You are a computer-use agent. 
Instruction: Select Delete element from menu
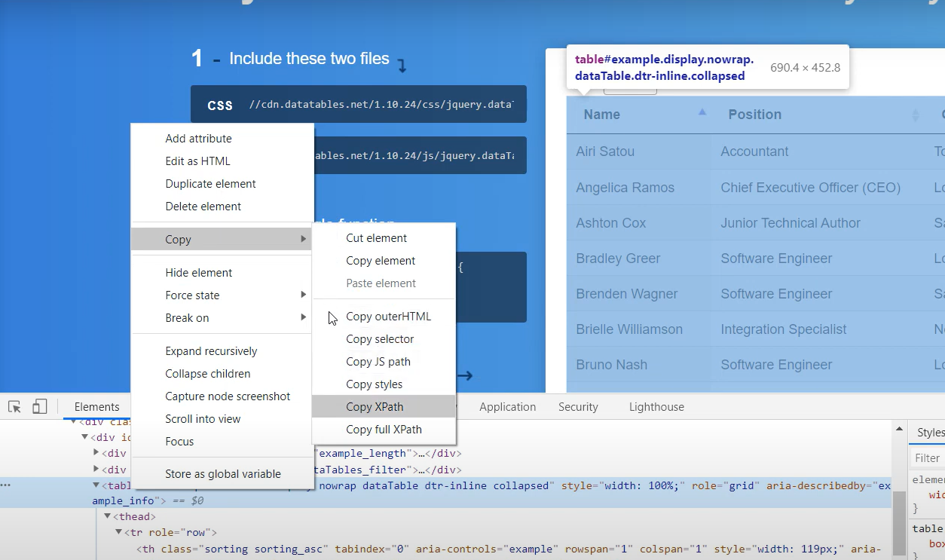(222, 207)
